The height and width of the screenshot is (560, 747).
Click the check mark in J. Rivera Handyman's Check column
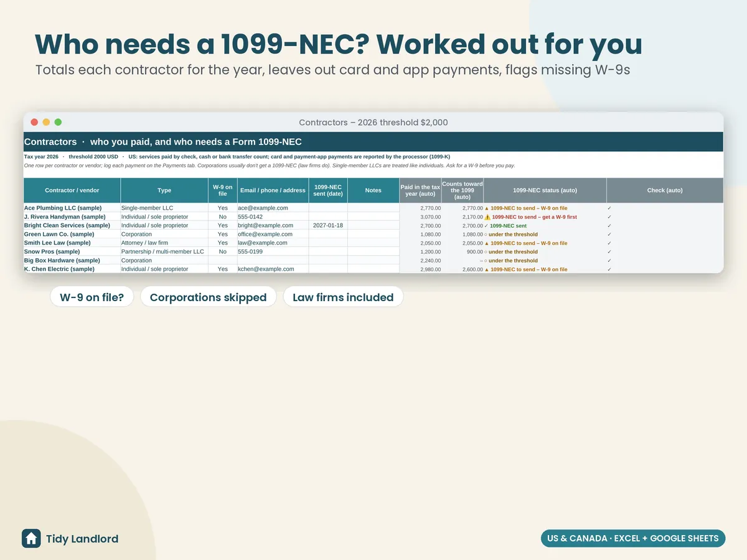(x=609, y=217)
